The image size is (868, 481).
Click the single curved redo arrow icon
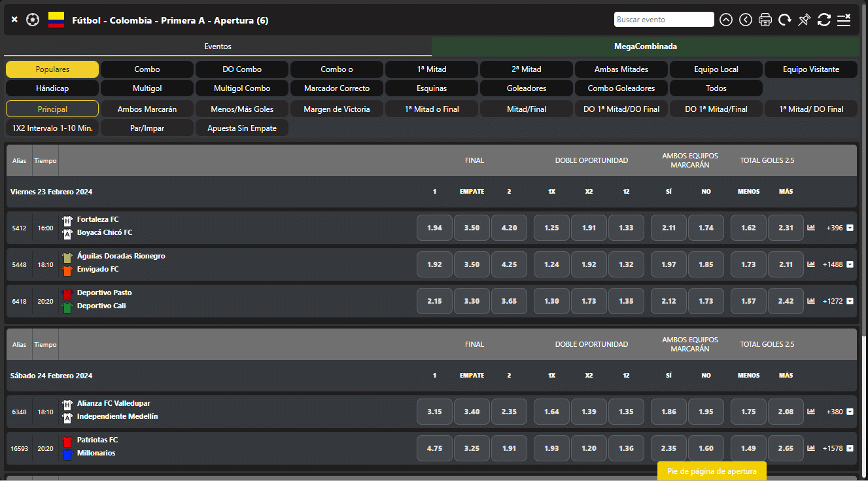tap(785, 20)
